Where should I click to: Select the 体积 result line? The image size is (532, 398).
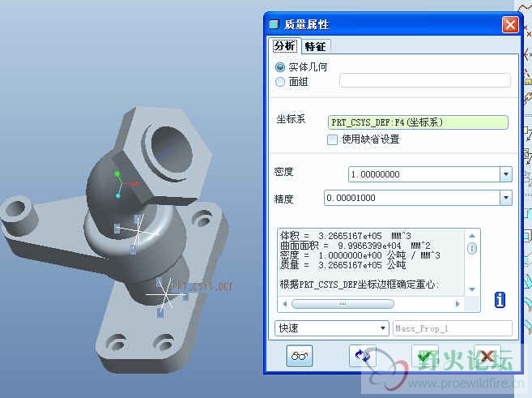pos(346,236)
